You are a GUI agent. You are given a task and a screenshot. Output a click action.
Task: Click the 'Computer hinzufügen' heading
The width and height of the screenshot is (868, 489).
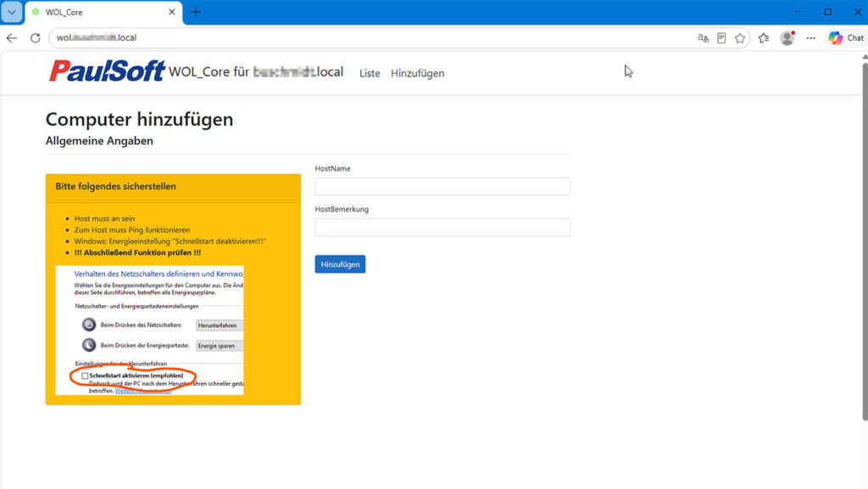tap(140, 119)
